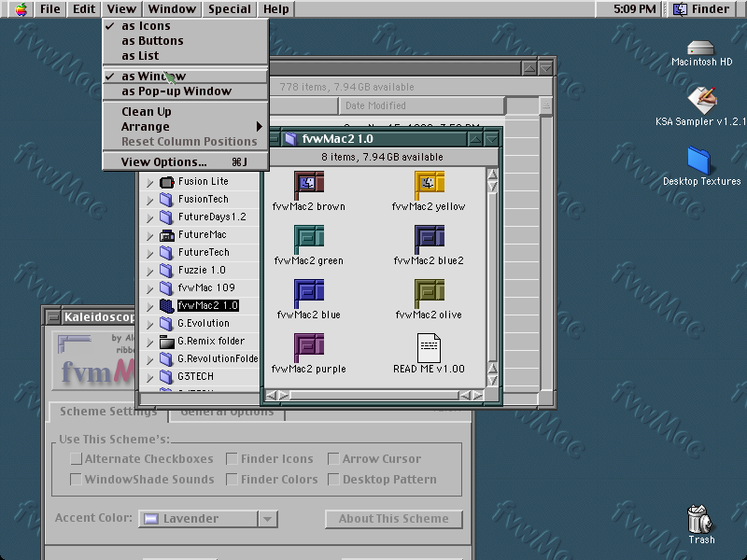Switch to the Scheme Settings tab

108,412
